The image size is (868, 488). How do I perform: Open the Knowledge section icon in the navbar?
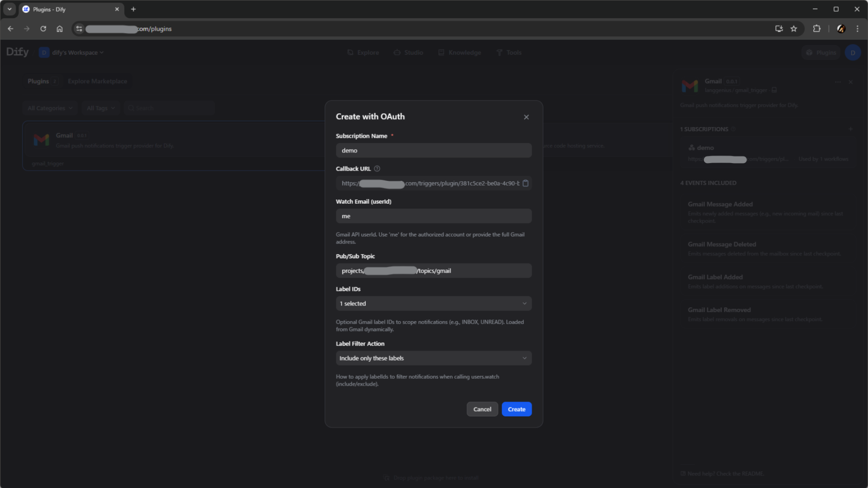(441, 52)
